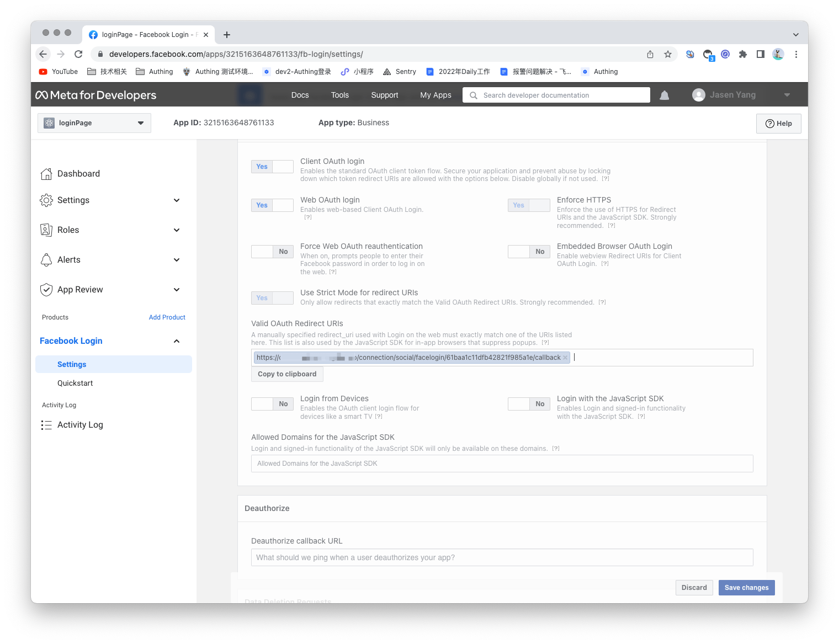Click the notifications bell icon
This screenshot has width=839, height=644.
point(665,95)
